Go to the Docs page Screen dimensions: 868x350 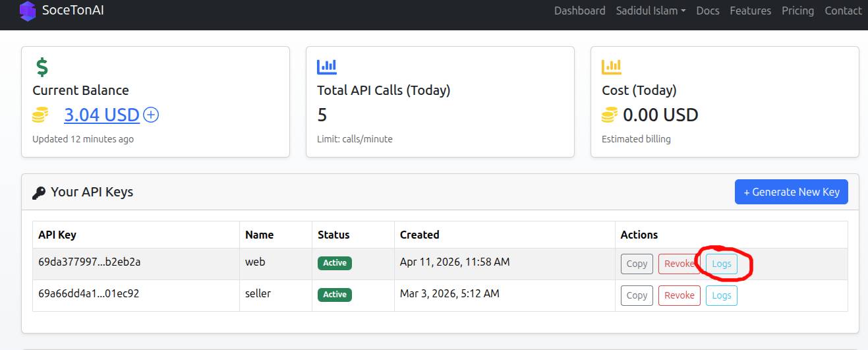coord(708,11)
